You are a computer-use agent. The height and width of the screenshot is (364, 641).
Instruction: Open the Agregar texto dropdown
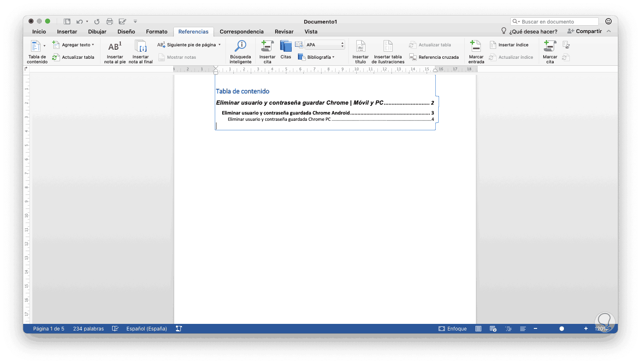[x=78, y=45]
